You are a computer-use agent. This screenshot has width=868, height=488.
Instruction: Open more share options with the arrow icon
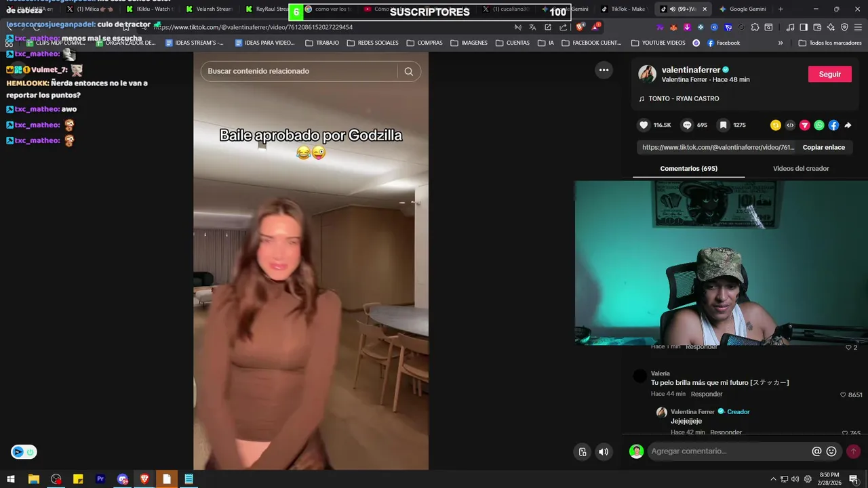[x=848, y=125]
